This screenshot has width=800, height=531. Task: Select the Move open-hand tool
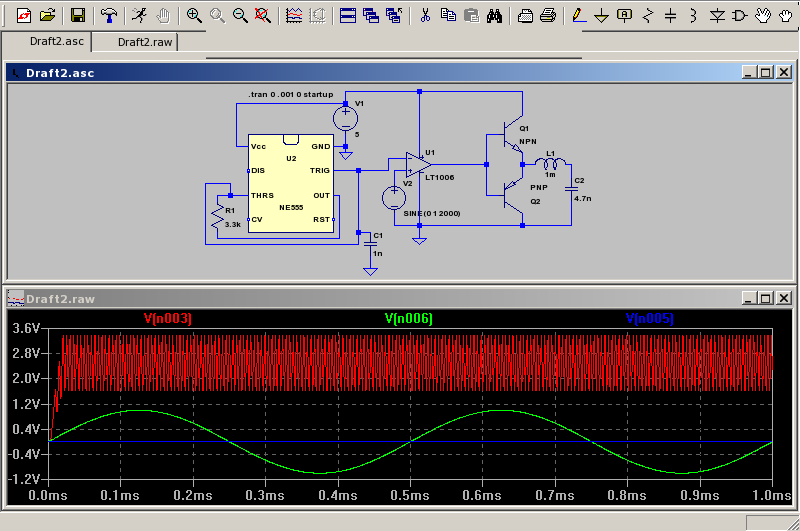point(763,15)
